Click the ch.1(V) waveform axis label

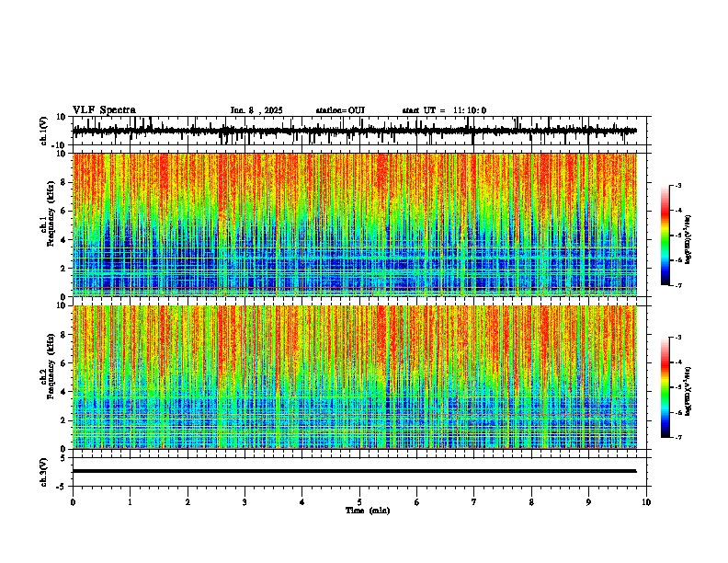tap(44, 131)
